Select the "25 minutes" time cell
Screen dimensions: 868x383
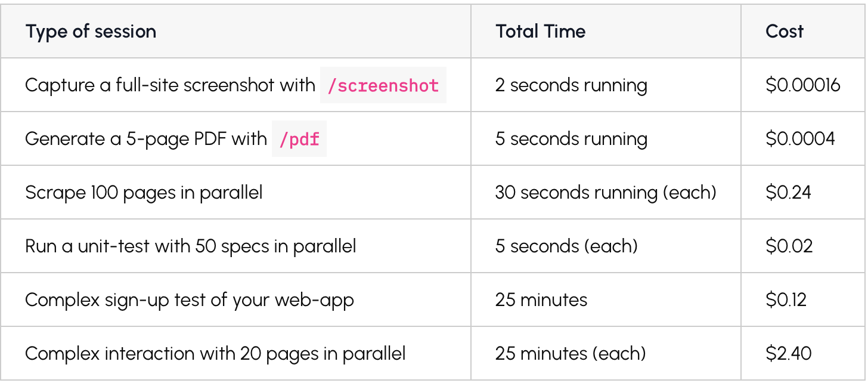(541, 299)
